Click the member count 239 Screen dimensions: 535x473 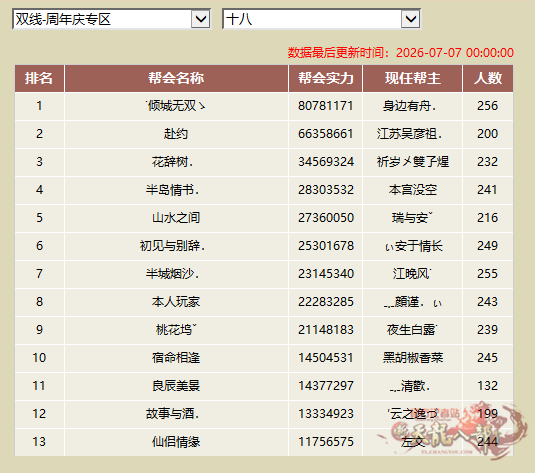[x=488, y=330]
